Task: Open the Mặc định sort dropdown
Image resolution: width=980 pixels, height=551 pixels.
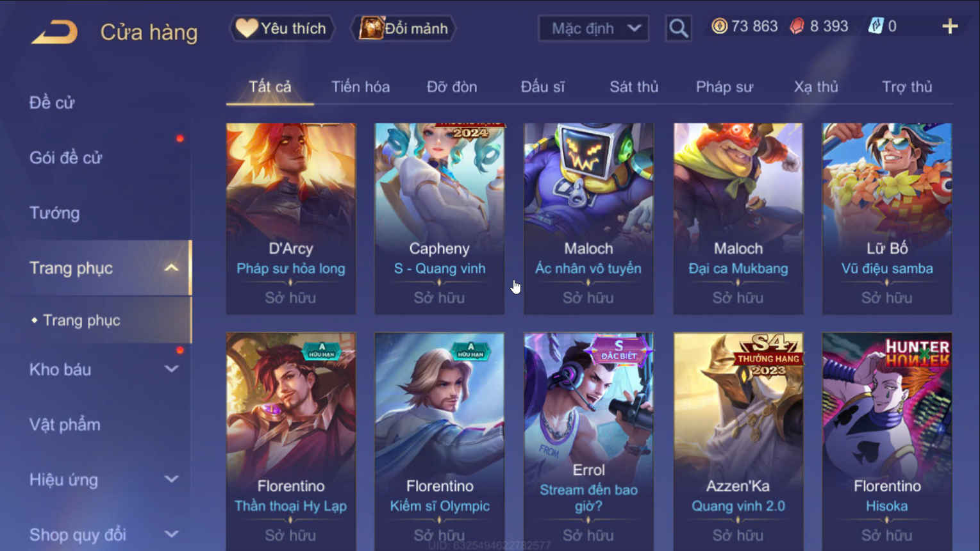Action: click(594, 28)
